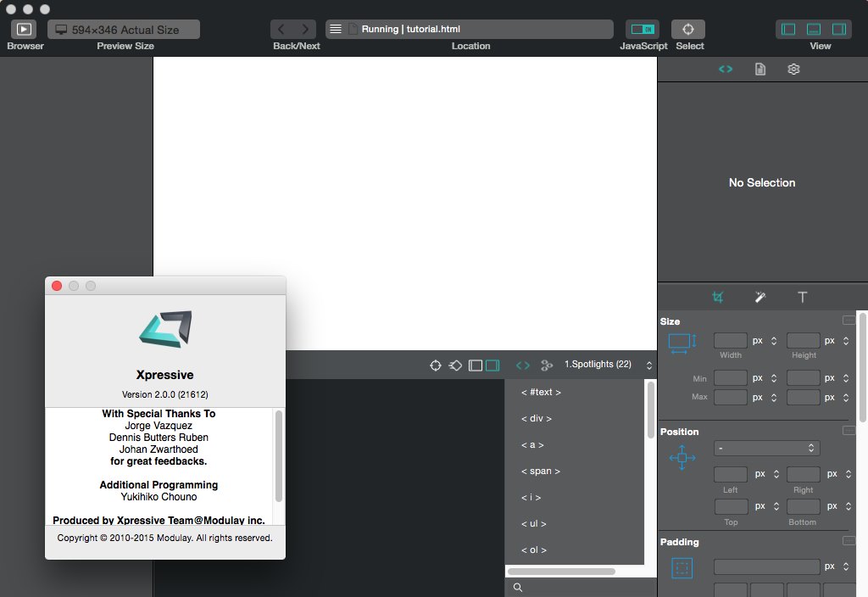
Task: Open the Size section options button
Action: pyautogui.click(x=849, y=320)
